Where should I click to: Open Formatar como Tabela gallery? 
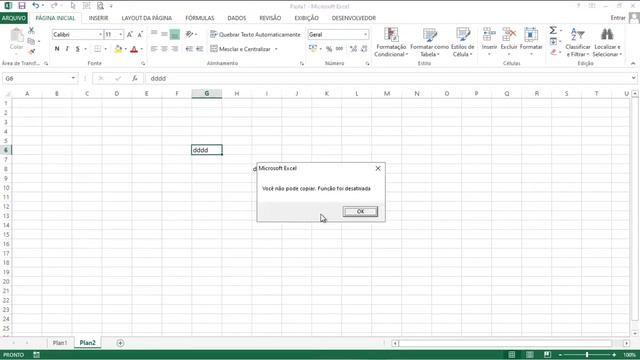[x=429, y=42]
